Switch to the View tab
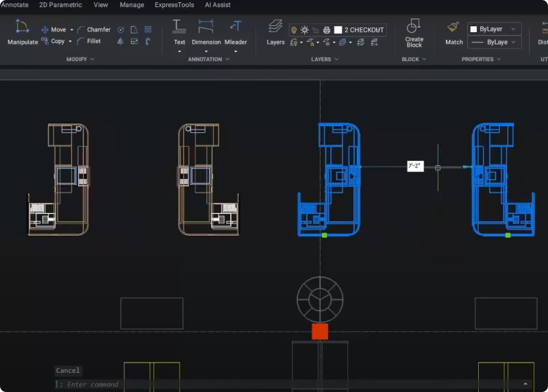548x392 pixels. [x=101, y=5]
